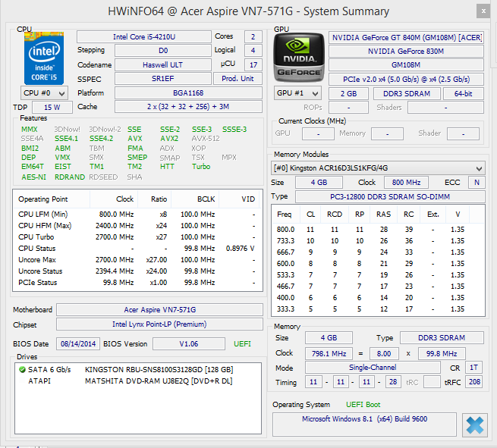The width and height of the screenshot is (497, 448).
Task: Click the greyed AVX-512 feature label
Action: (x=206, y=139)
